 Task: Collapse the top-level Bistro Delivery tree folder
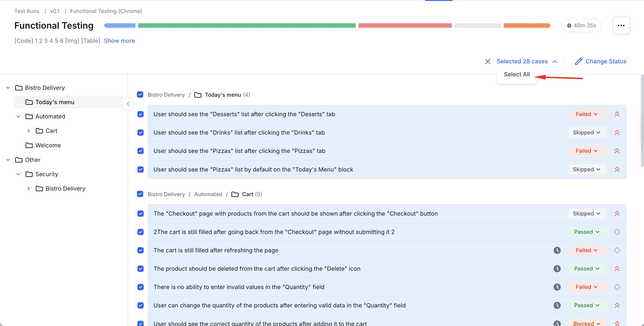8,88
